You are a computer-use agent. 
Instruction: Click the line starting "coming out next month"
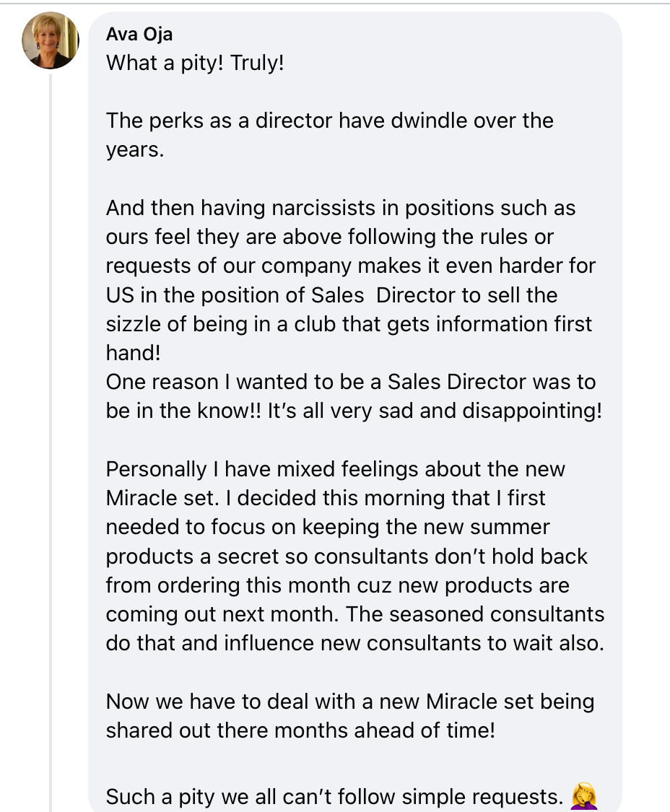point(355,614)
